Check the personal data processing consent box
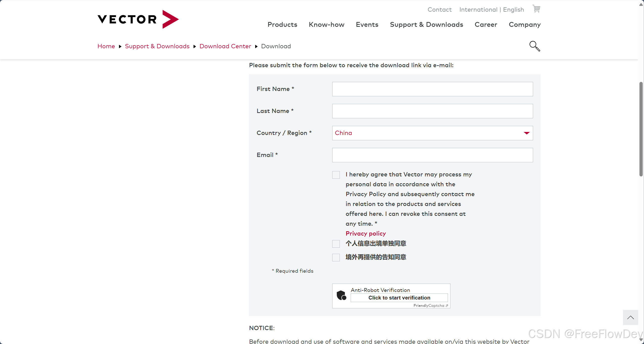This screenshot has height=344, width=644. coord(336,175)
